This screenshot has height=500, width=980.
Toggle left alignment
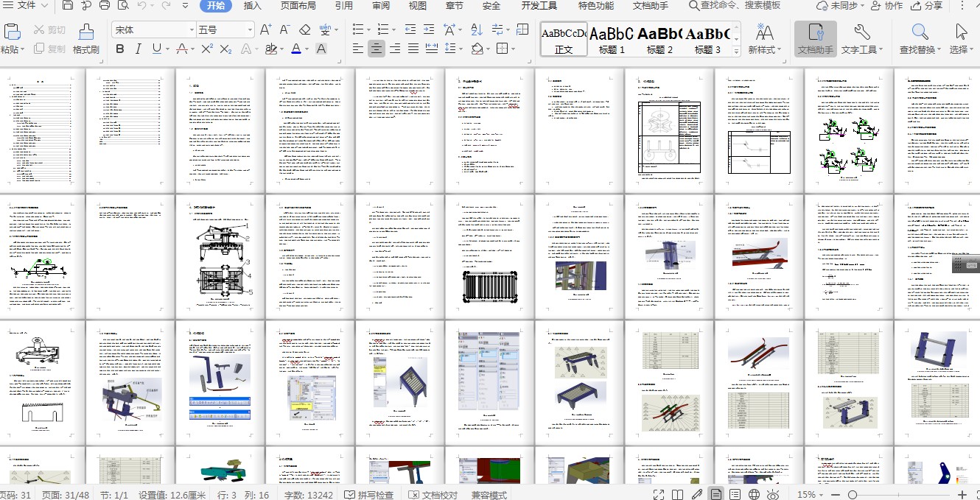click(x=358, y=49)
